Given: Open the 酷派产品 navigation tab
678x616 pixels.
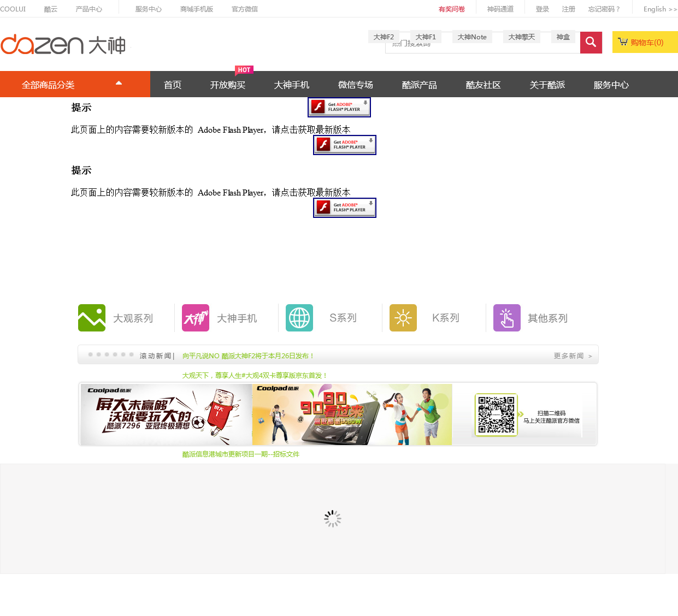Looking at the screenshot, I should [420, 85].
